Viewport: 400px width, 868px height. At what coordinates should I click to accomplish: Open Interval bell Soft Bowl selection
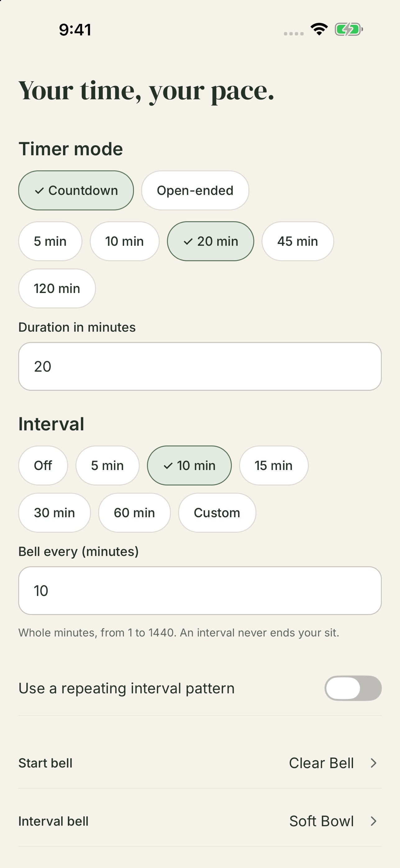click(321, 821)
